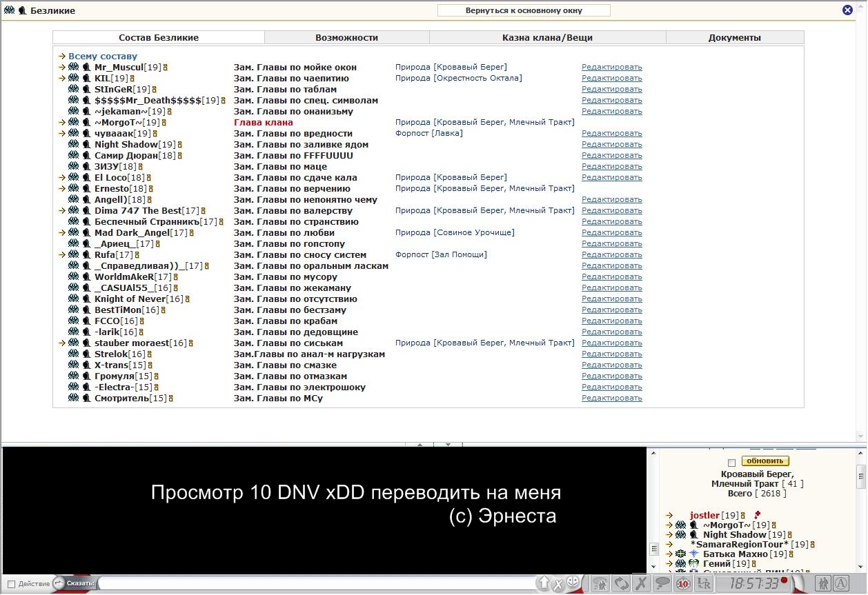Click the player name Knight of Never[16]
The height and width of the screenshot is (595, 868).
click(x=139, y=299)
